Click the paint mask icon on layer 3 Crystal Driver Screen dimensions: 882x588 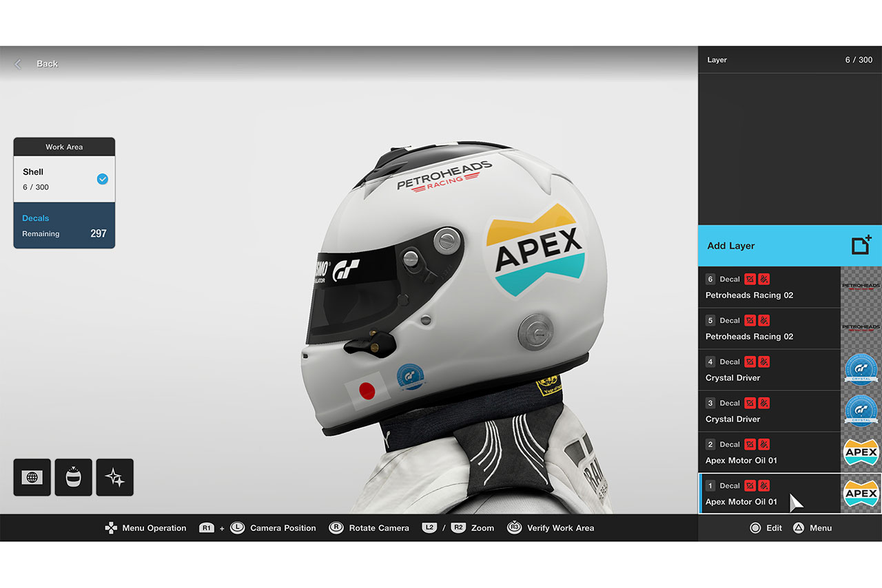click(763, 403)
